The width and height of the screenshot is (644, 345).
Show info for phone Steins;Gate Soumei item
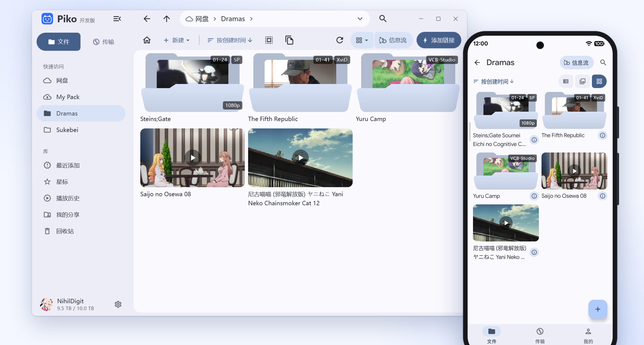coord(534,140)
